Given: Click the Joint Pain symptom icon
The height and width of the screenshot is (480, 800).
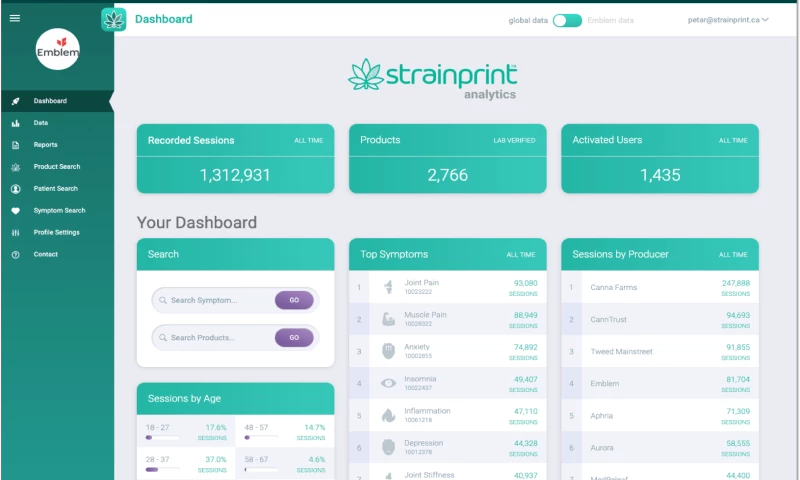Looking at the screenshot, I should point(388,287).
